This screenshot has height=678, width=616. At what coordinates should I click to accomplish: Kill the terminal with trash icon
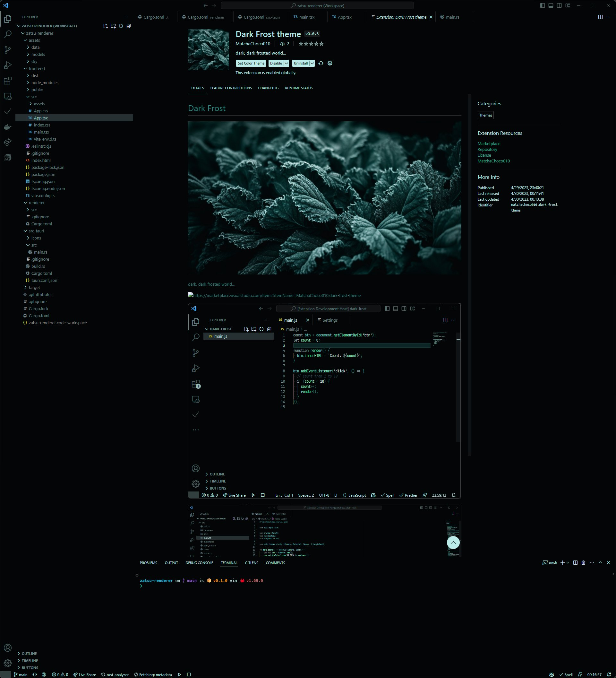(583, 563)
